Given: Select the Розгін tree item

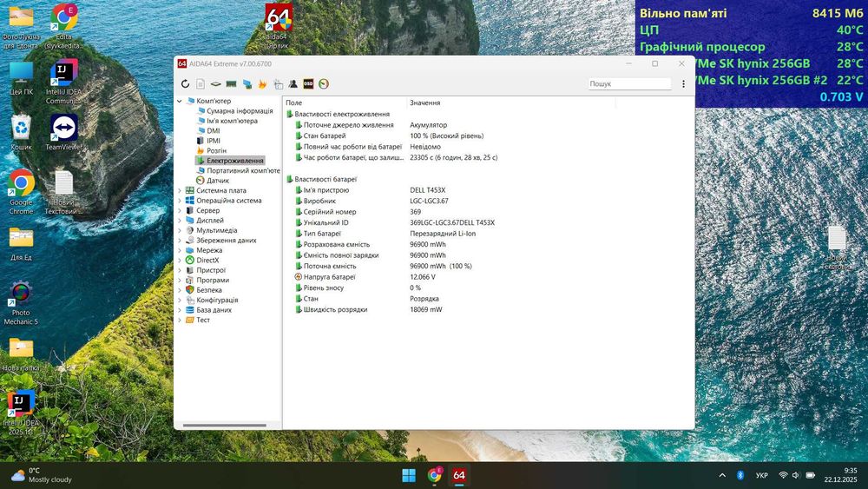Looking at the screenshot, I should click(x=216, y=151).
